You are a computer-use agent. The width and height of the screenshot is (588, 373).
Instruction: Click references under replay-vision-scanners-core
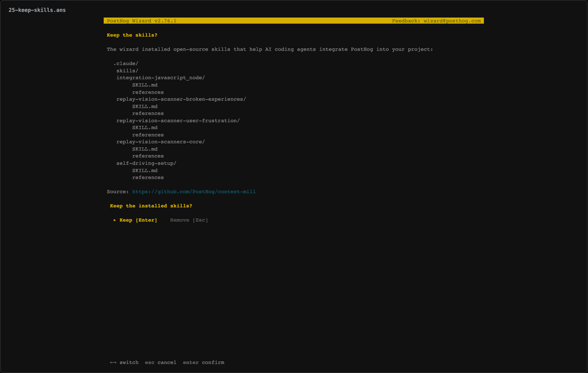click(x=148, y=156)
